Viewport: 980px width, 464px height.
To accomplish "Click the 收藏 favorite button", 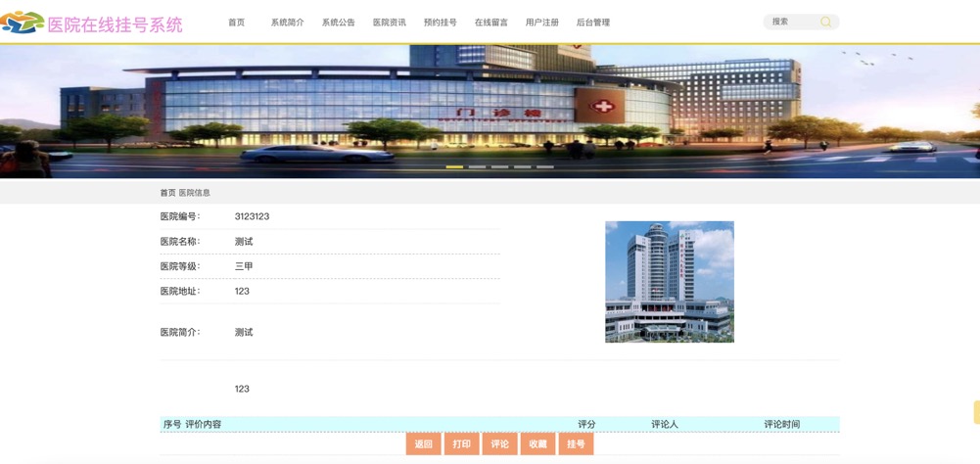I will (x=537, y=444).
